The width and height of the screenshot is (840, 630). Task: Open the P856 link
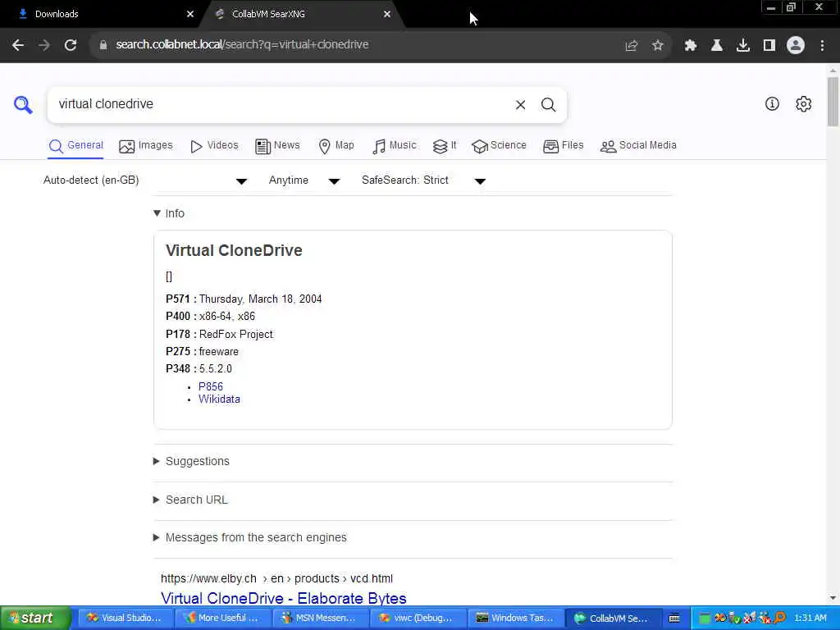(211, 387)
